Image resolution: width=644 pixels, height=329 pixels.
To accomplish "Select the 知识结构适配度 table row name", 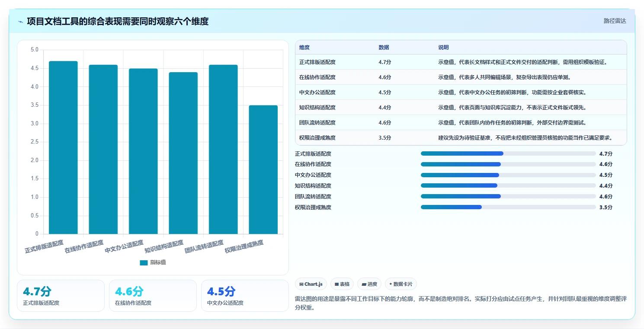I will pos(317,108).
